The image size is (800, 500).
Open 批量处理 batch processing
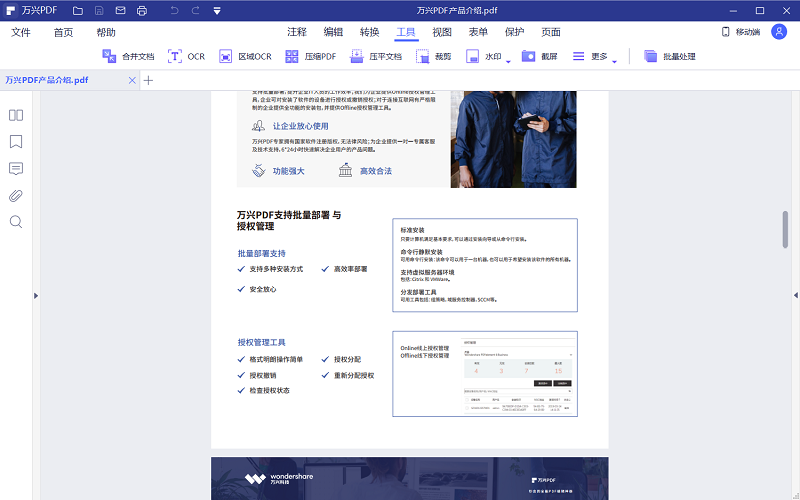click(x=669, y=56)
